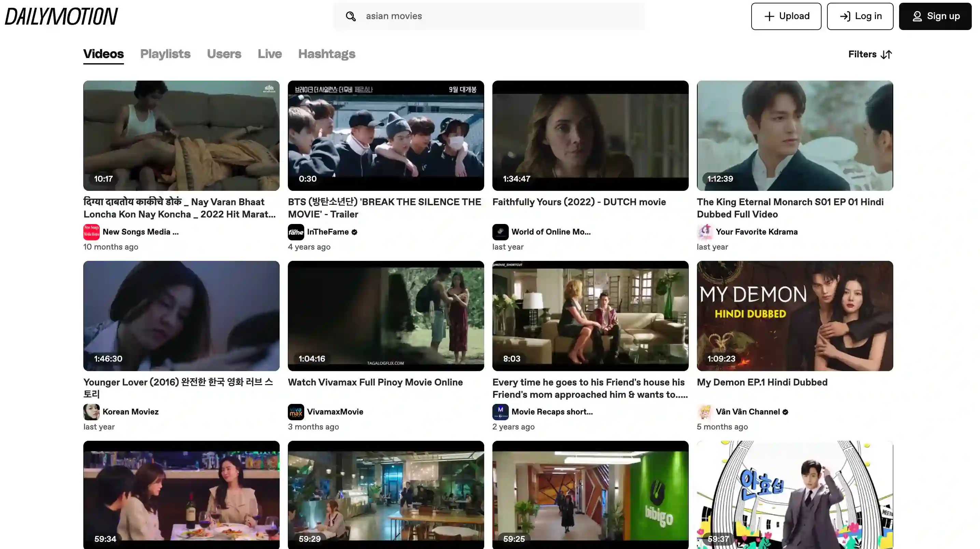Screen dimensions: 980x549
Task: Click Your Favorite Kdrama avatar icon
Action: coord(704,232)
